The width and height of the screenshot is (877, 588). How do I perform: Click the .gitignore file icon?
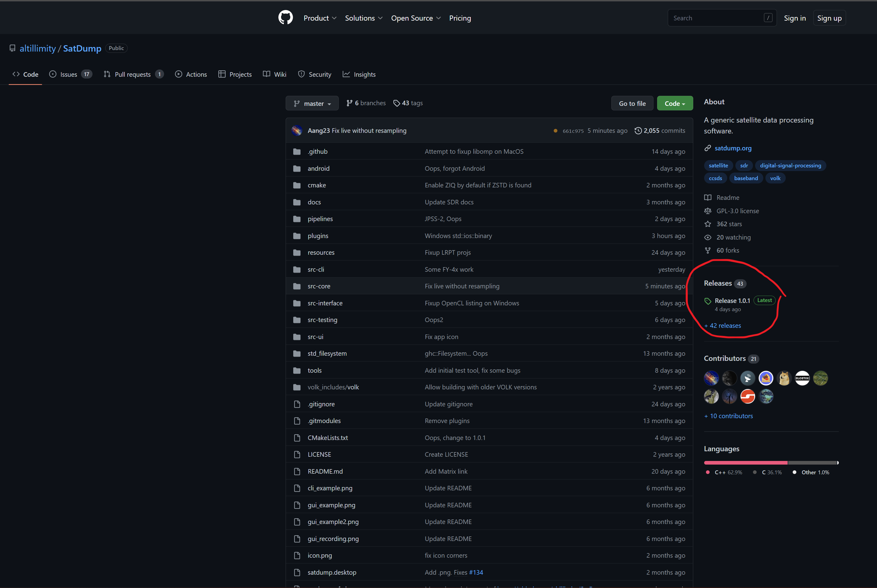pos(297,404)
